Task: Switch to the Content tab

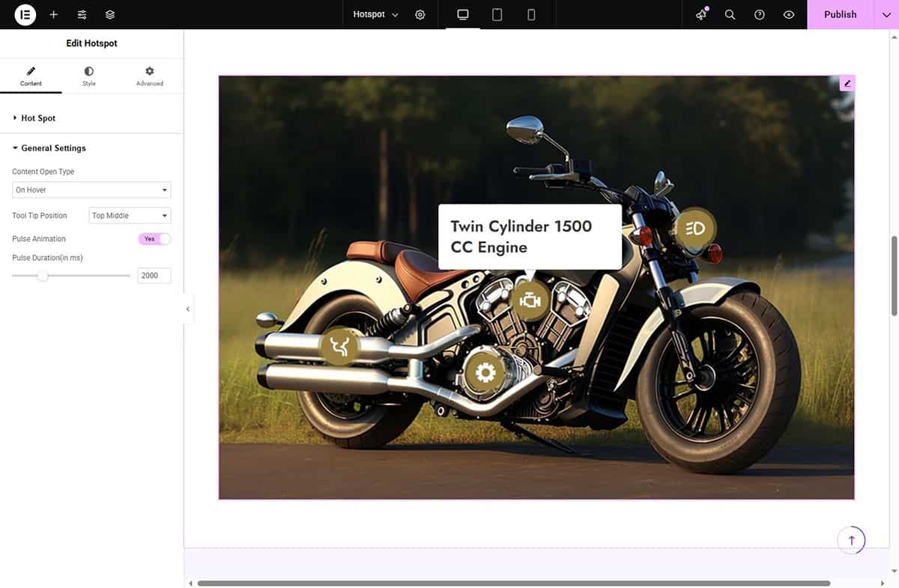Action: click(x=31, y=76)
